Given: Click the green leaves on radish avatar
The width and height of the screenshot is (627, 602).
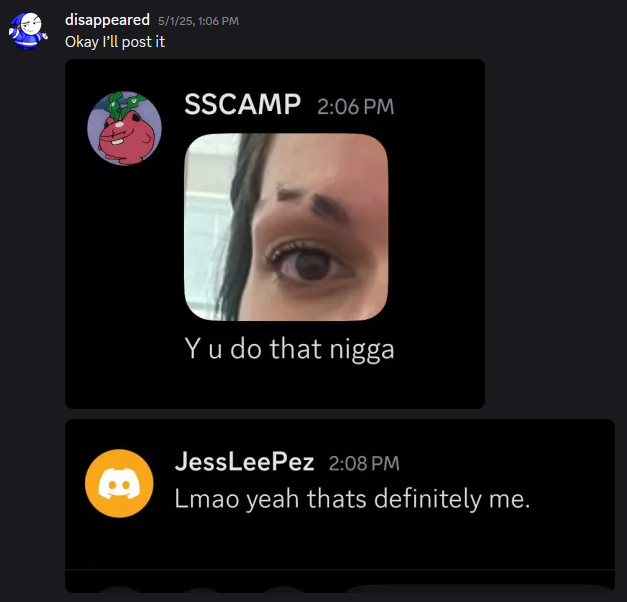Looking at the screenshot, I should coord(122,104).
